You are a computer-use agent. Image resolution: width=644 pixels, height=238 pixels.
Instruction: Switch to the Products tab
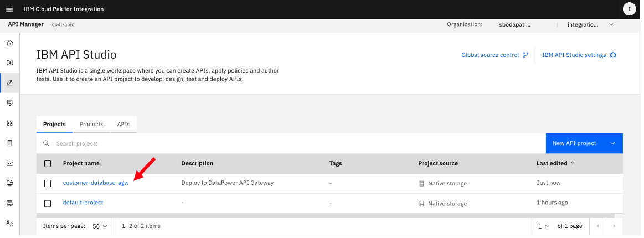pos(91,124)
